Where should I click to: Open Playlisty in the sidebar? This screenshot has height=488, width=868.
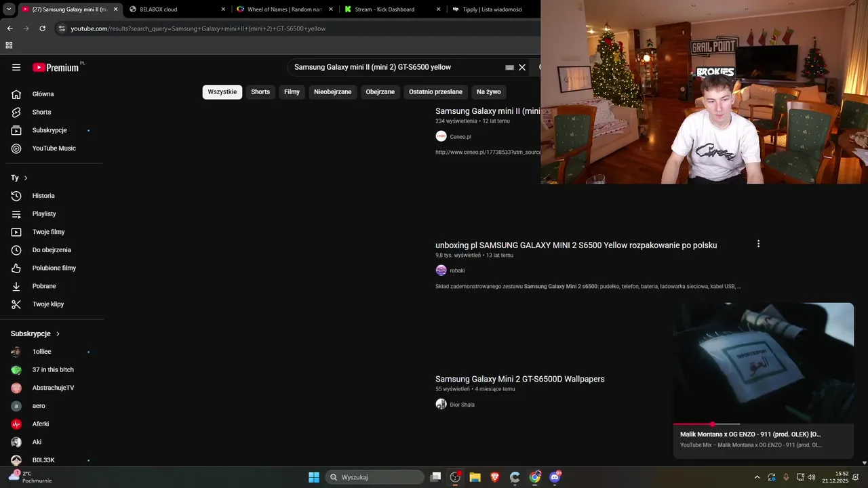[44, 213]
